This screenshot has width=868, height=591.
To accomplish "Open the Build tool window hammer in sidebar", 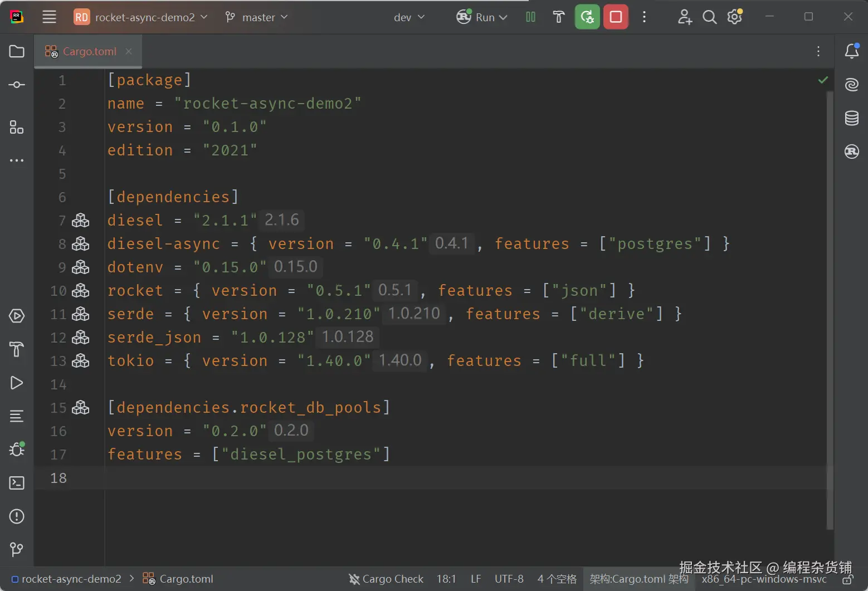I will click(x=17, y=349).
